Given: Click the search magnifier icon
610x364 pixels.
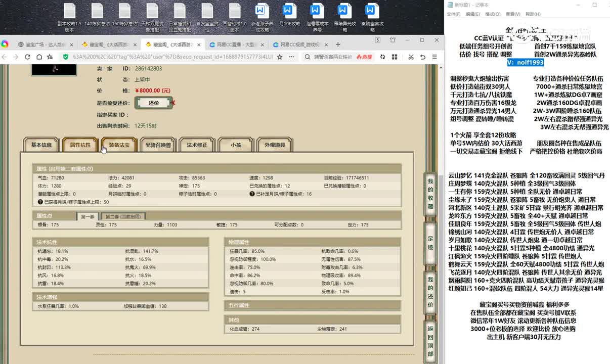Looking at the screenshot, I should [x=308, y=57].
